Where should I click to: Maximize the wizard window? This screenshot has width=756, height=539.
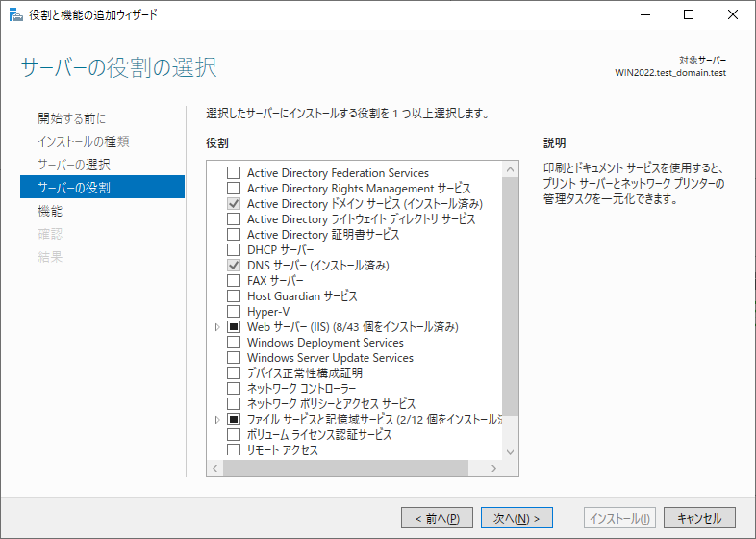[689, 15]
